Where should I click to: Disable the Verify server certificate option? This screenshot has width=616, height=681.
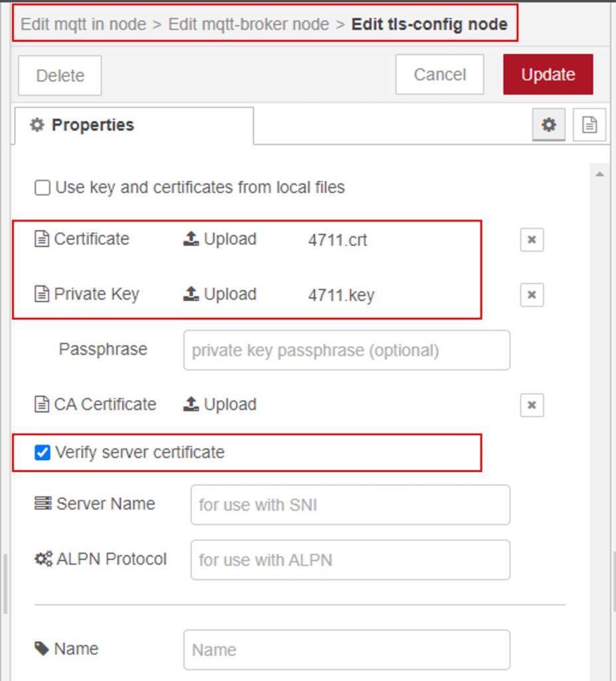(x=42, y=452)
